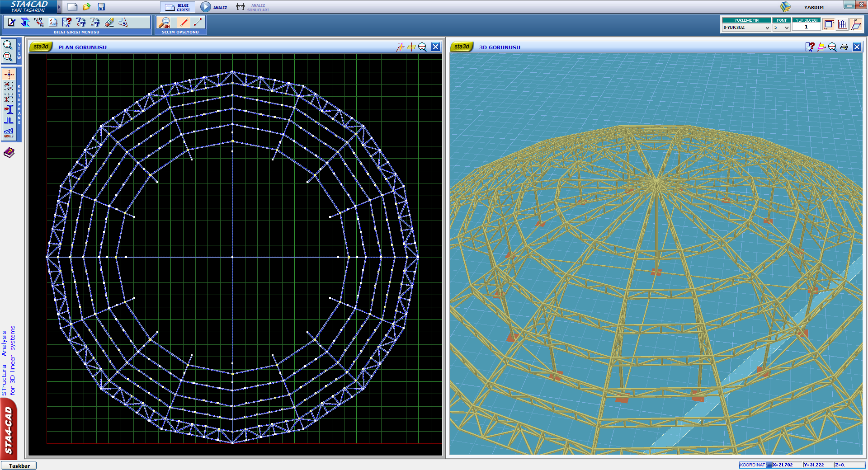Viewport: 868px width, 470px height.
Task: Click the element query tool in toolbar
Action: coord(67,22)
